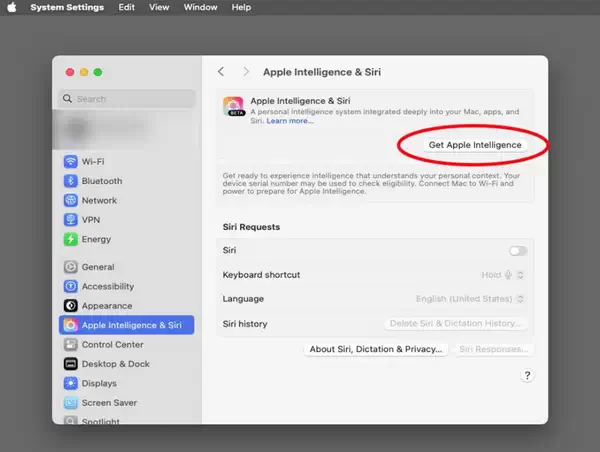600x452 pixels.
Task: Focus the Search field in sidebar
Action: 127,99
